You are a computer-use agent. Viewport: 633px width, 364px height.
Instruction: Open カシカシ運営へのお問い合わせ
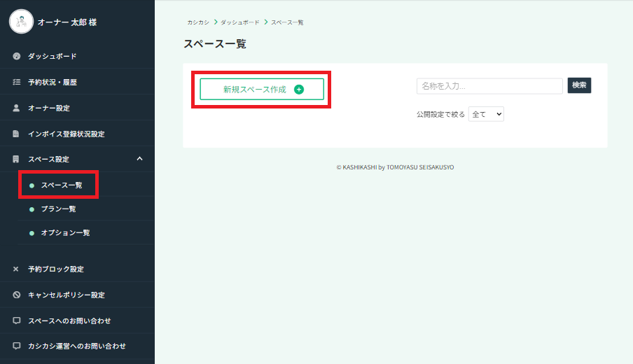[x=77, y=346]
